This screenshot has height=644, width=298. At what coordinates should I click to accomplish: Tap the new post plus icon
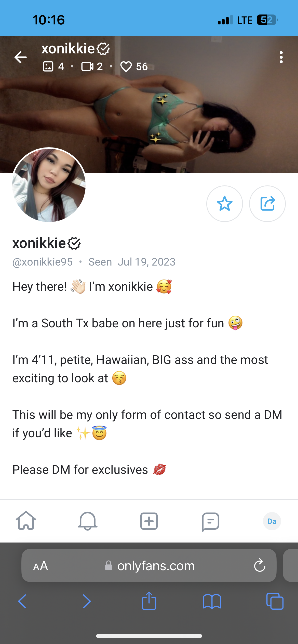149,521
